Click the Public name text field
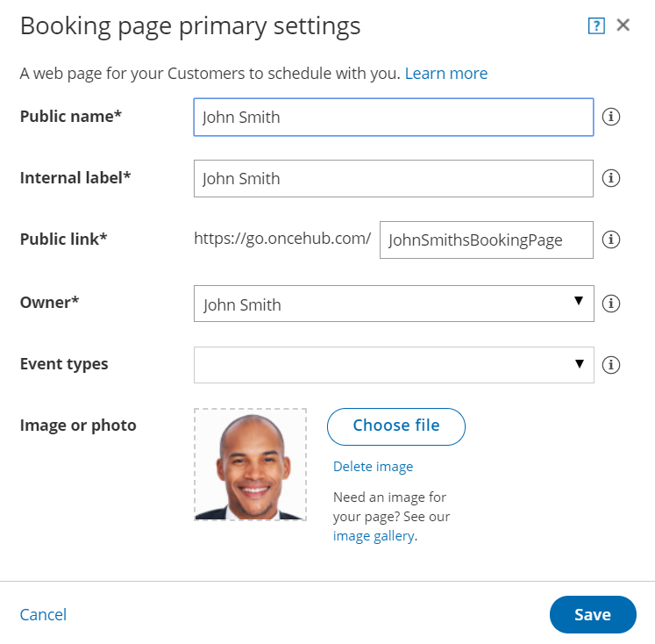 pyautogui.click(x=393, y=117)
